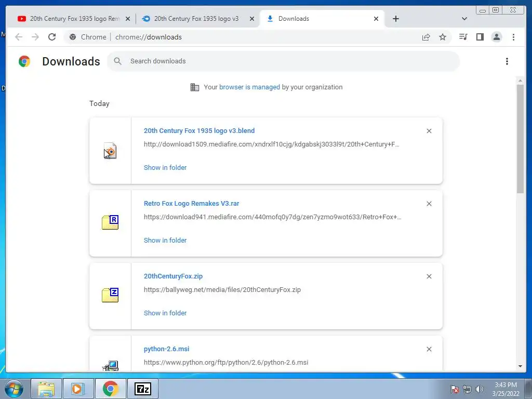
Task: Show Retro Fox Logo Remakes V3.rar in folder
Action: point(165,240)
